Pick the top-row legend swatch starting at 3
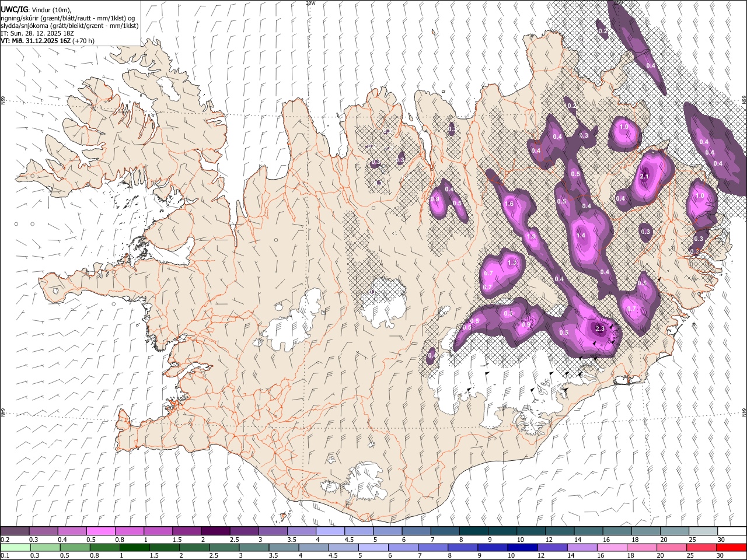This screenshot has height=560, width=747. tap(273, 531)
